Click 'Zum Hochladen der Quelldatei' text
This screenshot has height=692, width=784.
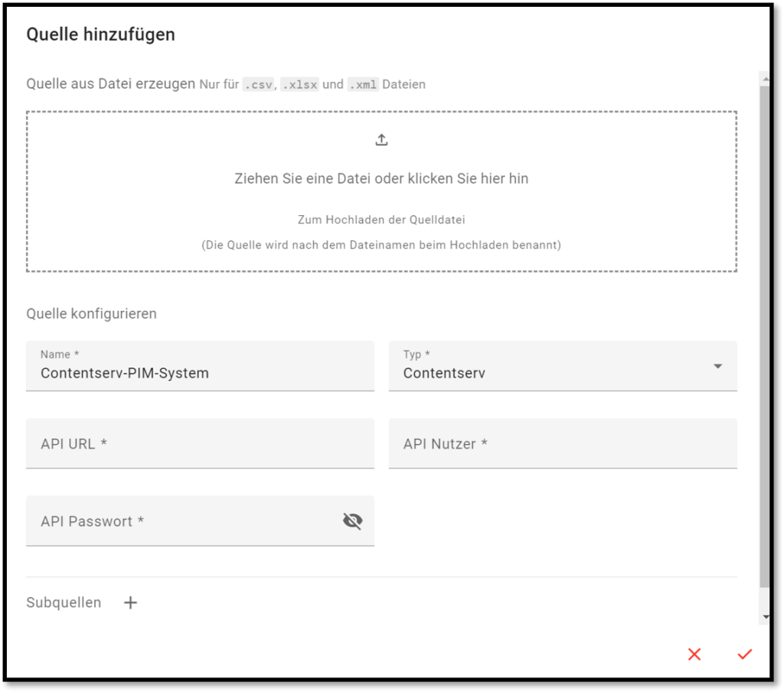click(381, 220)
